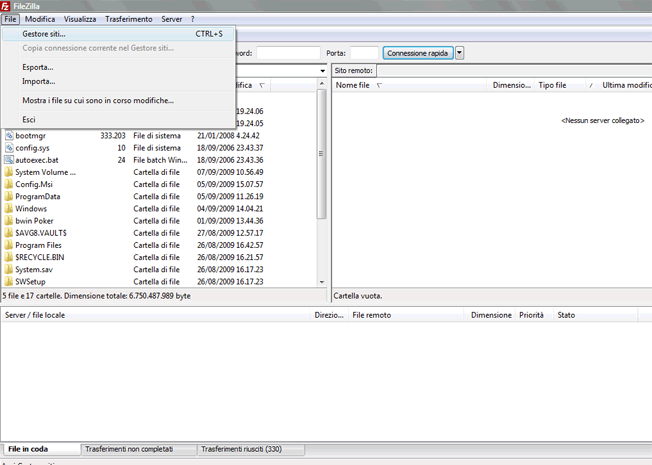Click the Sito remoto path field
Screen dimensions: 652x465
(514, 71)
